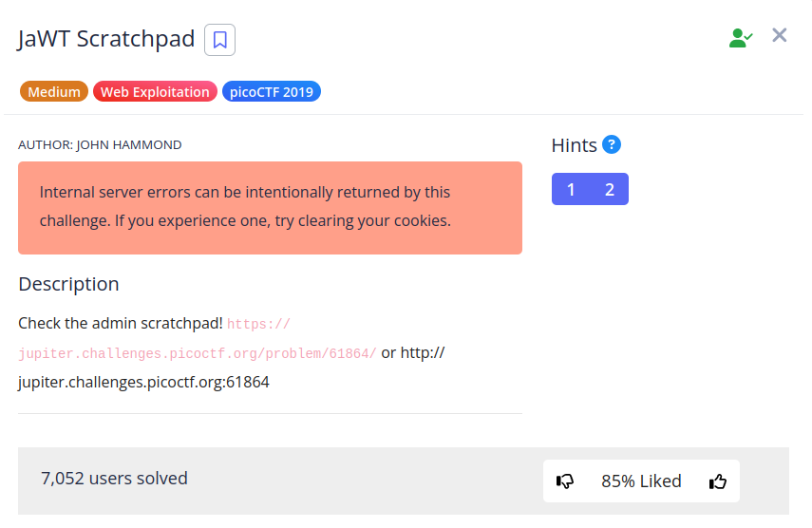
Task: Close the challenge dialog
Action: pos(780,36)
